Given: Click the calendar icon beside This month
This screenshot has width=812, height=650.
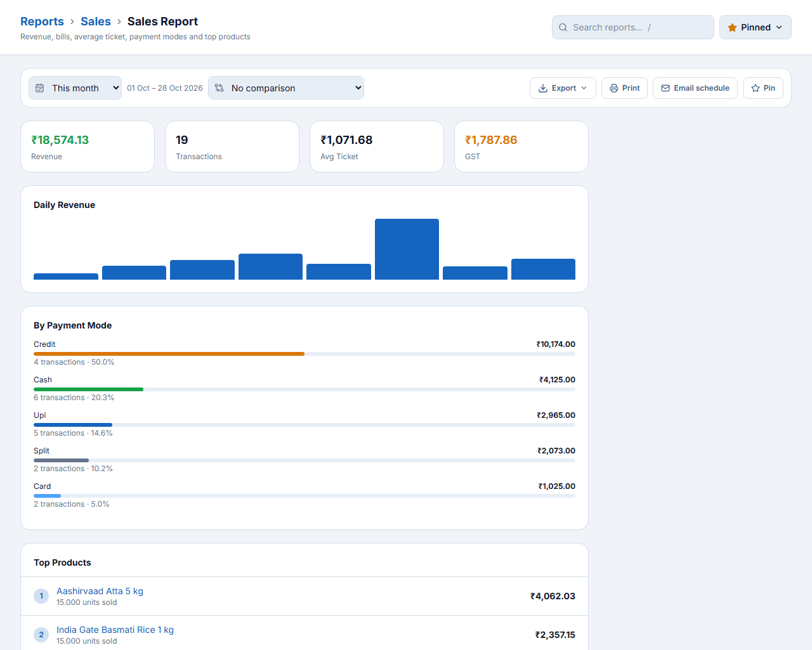Looking at the screenshot, I should click(39, 88).
